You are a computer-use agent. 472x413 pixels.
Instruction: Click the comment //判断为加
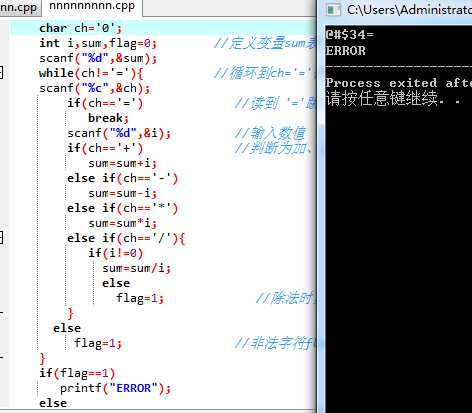click(x=274, y=148)
